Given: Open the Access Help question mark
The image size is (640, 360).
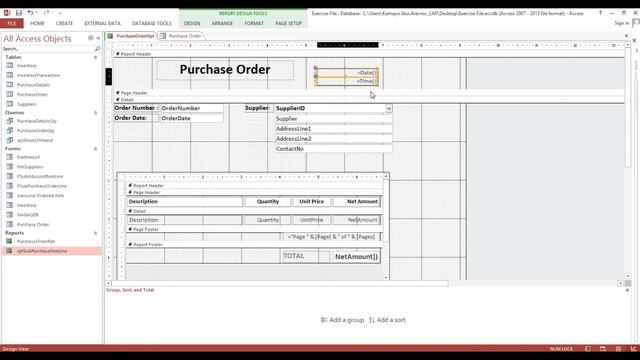Looking at the screenshot, I should click(600, 13).
